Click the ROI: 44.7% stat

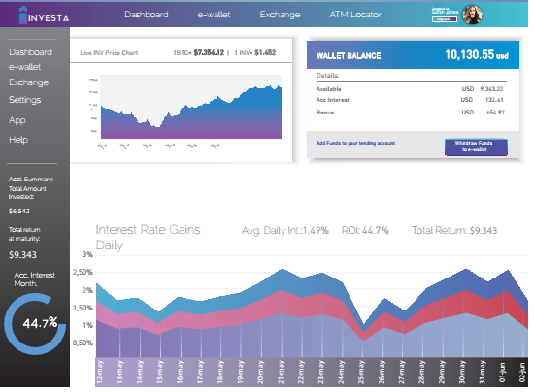point(365,231)
